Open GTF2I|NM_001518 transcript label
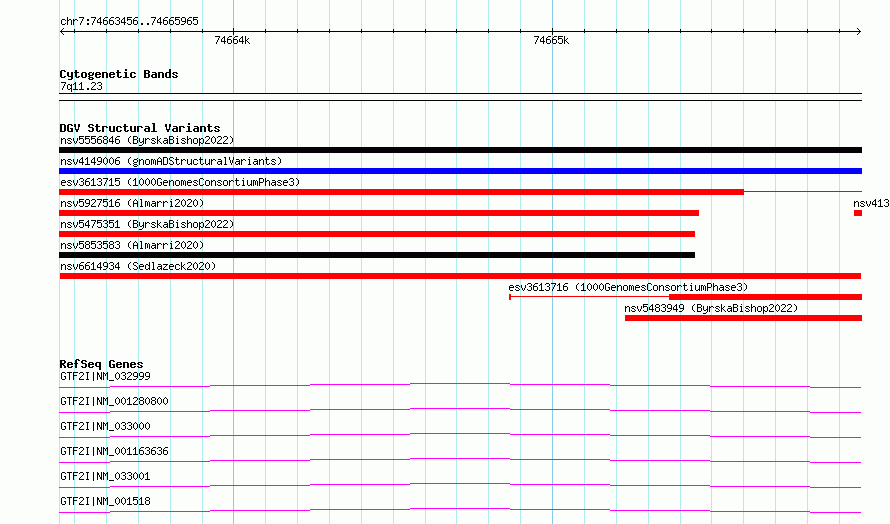Image resolution: width=890 pixels, height=524 pixels. [x=105, y=501]
